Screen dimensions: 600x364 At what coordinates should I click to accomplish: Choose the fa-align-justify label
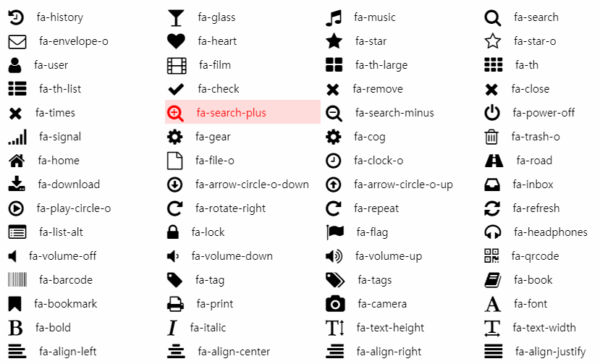pyautogui.click(x=550, y=352)
